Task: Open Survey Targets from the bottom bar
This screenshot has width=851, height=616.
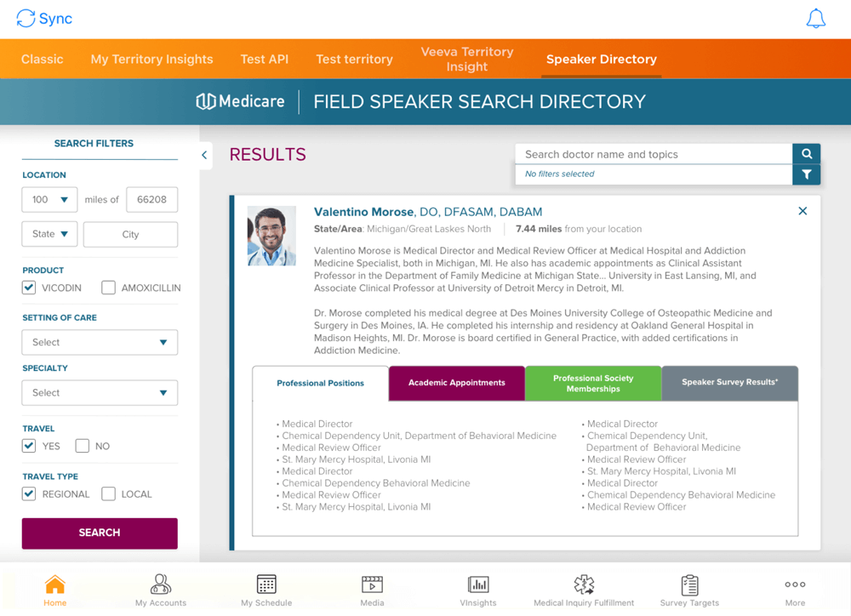Action: click(689, 585)
